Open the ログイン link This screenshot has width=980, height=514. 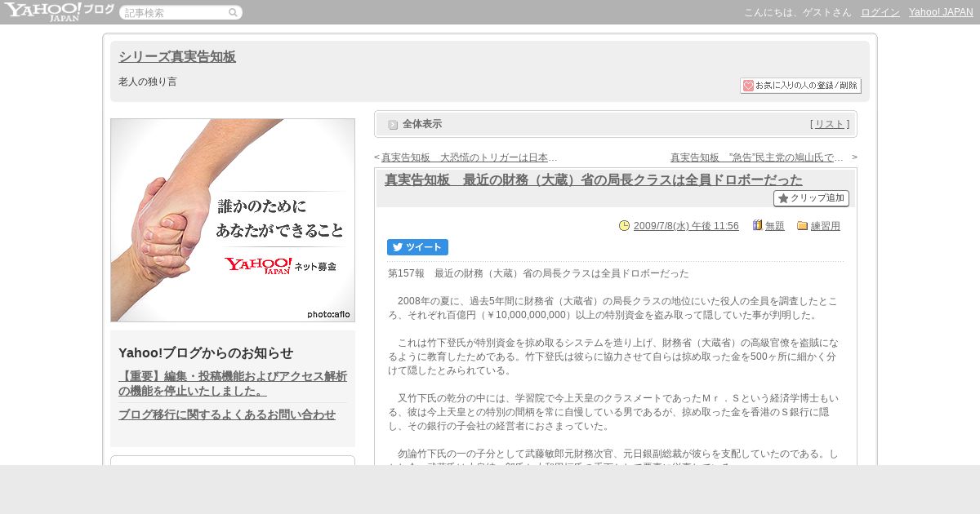[x=880, y=12]
